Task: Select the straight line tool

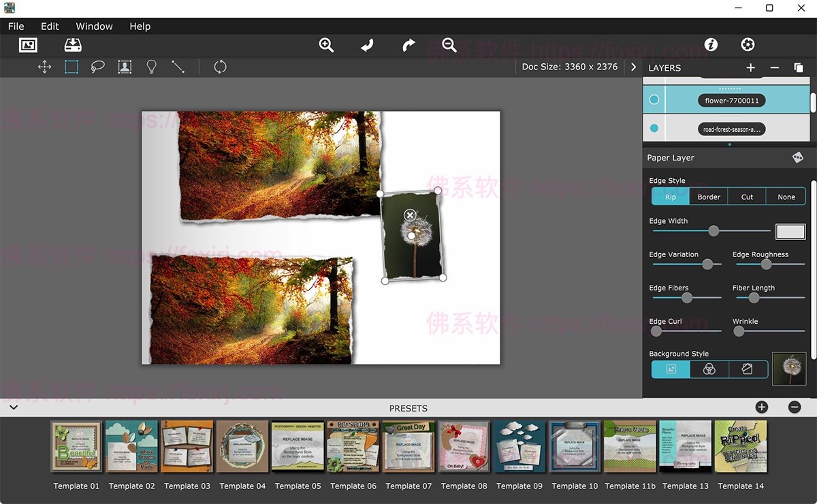Action: 178,67
